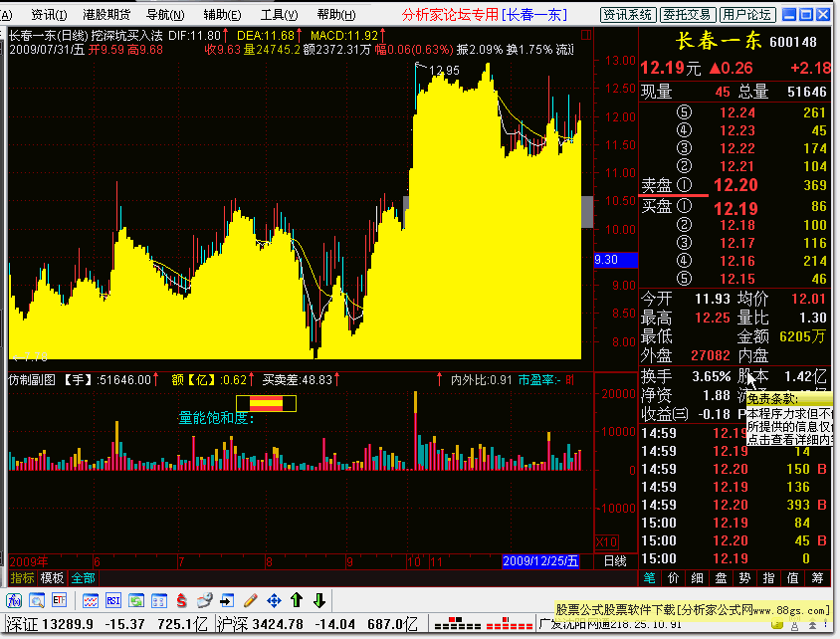Select the 价 tab in quote panel
Viewport: 840px width, 639px height.
tap(674, 578)
